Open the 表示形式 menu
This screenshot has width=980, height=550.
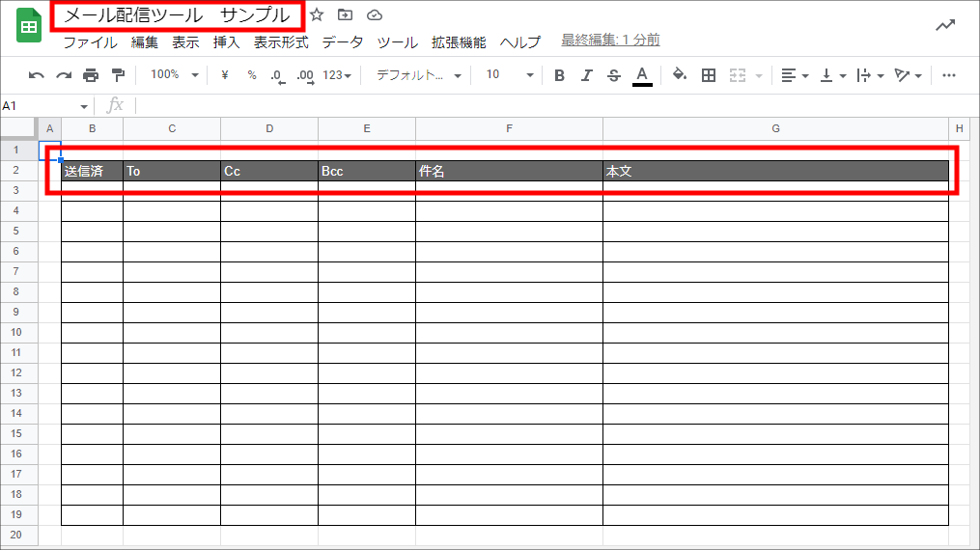coord(281,42)
